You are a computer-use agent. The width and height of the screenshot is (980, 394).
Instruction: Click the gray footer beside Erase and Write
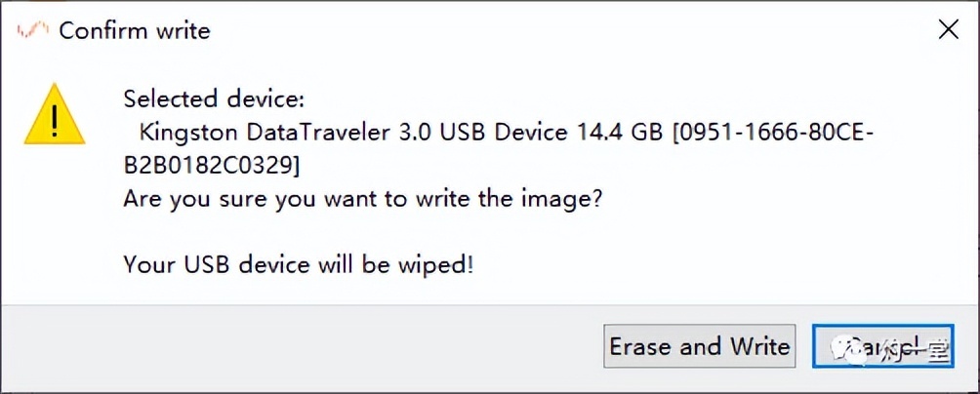click(x=293, y=347)
